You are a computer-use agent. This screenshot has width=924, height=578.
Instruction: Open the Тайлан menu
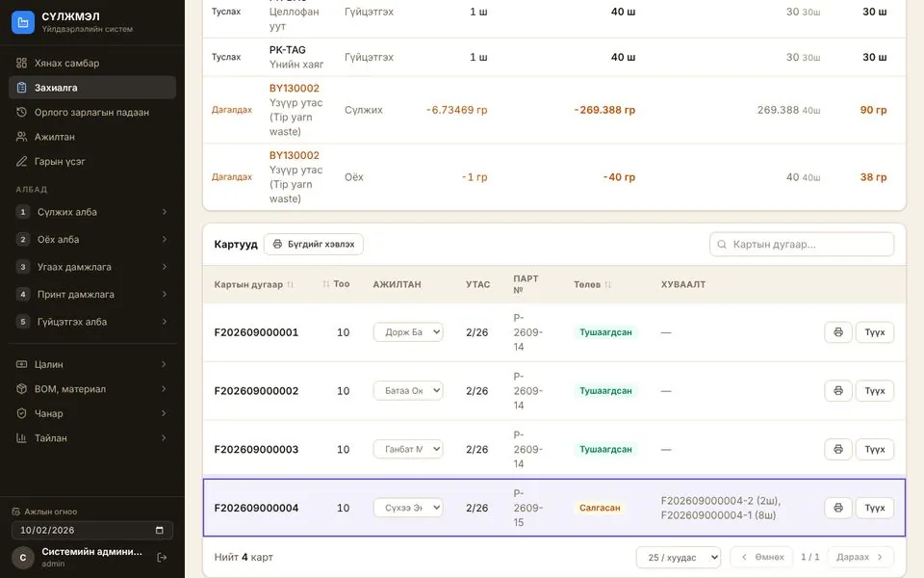point(92,438)
